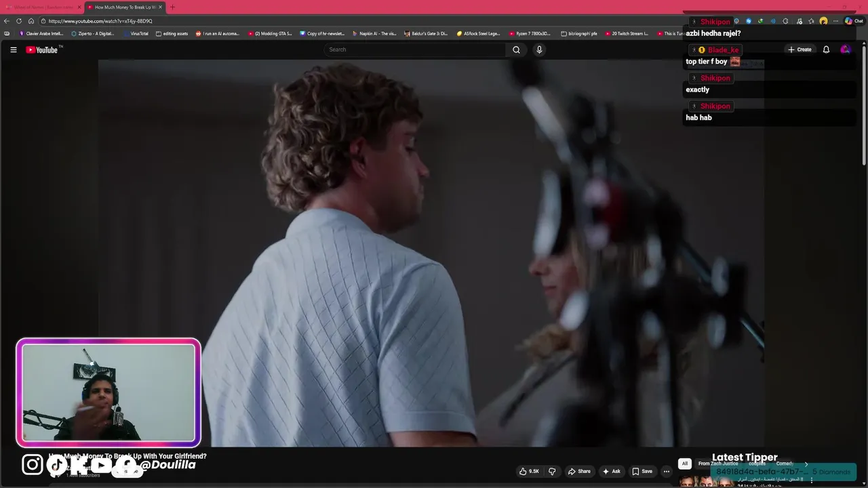Select the Comedy chip in related videos
This screenshot has width=868, height=488.
(x=785, y=464)
